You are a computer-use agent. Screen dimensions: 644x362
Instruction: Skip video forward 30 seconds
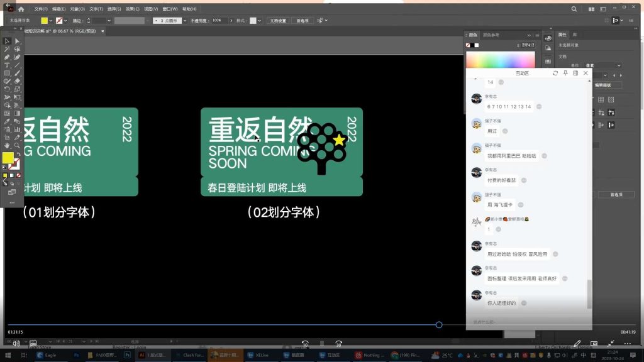[x=338, y=344]
